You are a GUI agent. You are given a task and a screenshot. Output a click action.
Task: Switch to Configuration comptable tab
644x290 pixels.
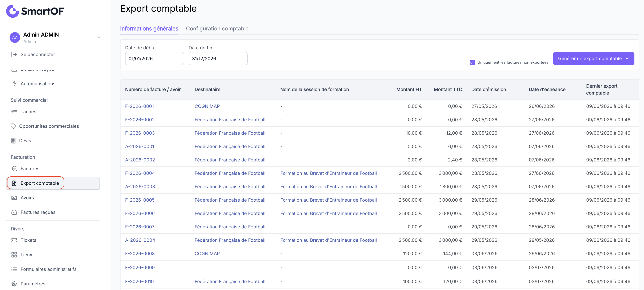(x=217, y=29)
